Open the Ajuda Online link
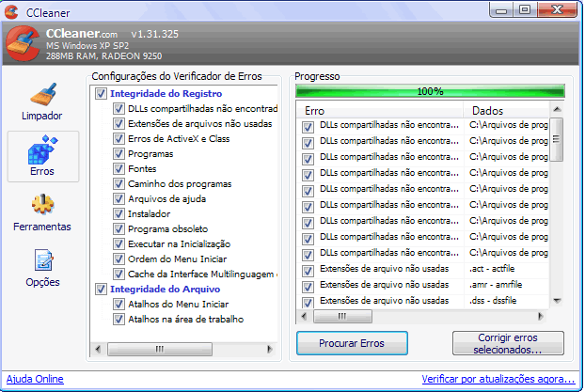The image size is (585, 392). 35,379
